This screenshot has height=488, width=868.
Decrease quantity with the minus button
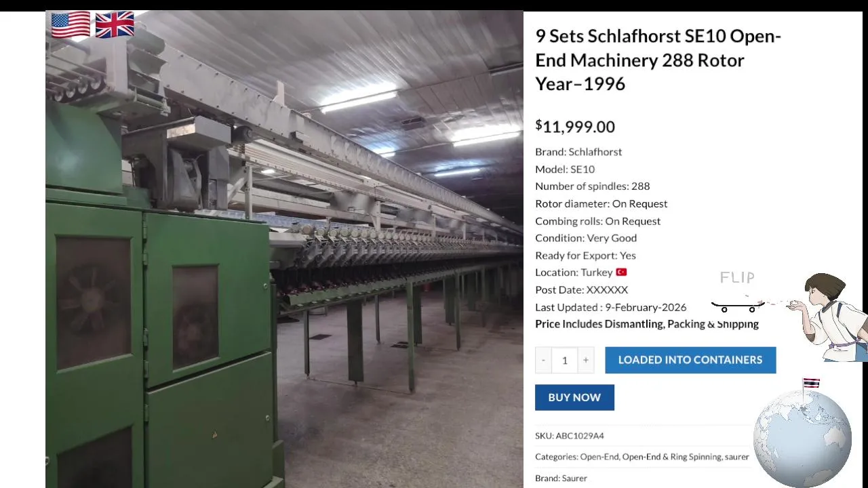(x=543, y=360)
